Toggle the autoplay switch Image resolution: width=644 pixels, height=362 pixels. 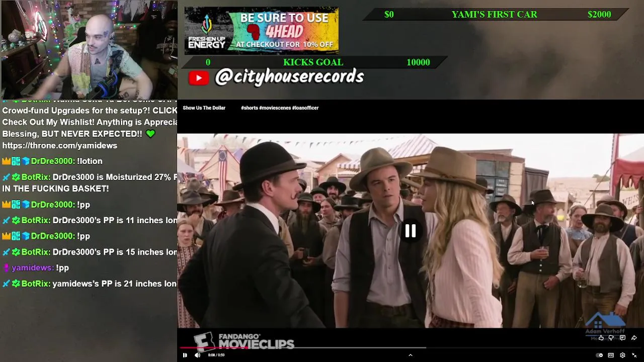[599, 355]
